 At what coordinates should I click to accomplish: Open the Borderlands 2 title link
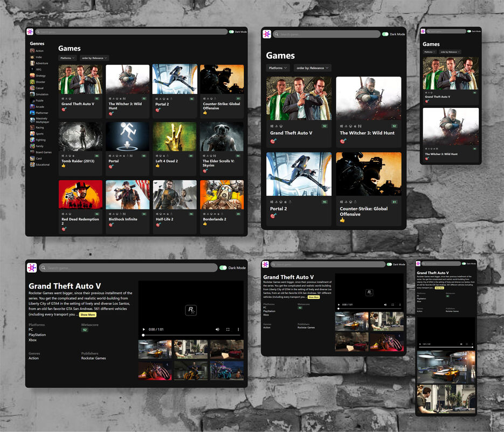[x=215, y=219]
